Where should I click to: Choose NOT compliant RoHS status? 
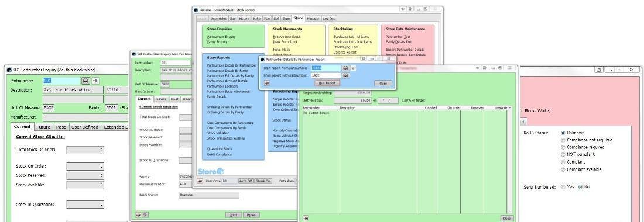[563, 154]
